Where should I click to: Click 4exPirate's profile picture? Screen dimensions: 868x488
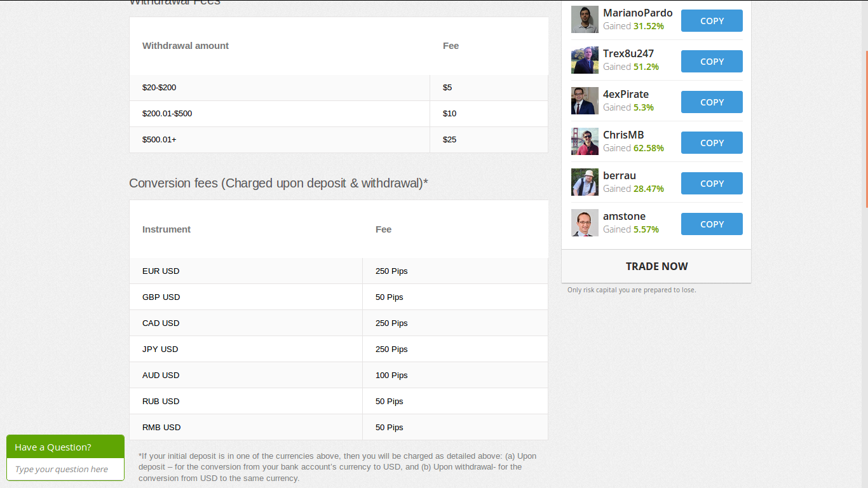[585, 101]
